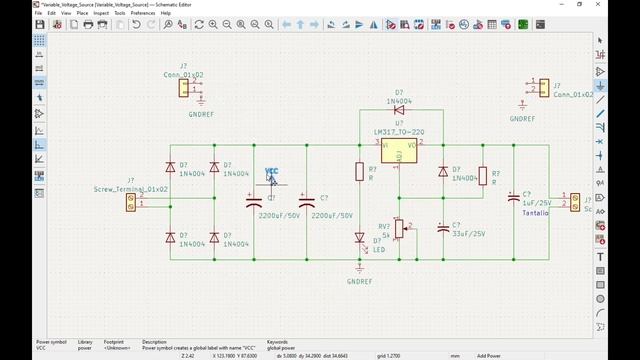Toggle hidden pins visibility
This screenshot has height=360, width=640.
[39, 113]
